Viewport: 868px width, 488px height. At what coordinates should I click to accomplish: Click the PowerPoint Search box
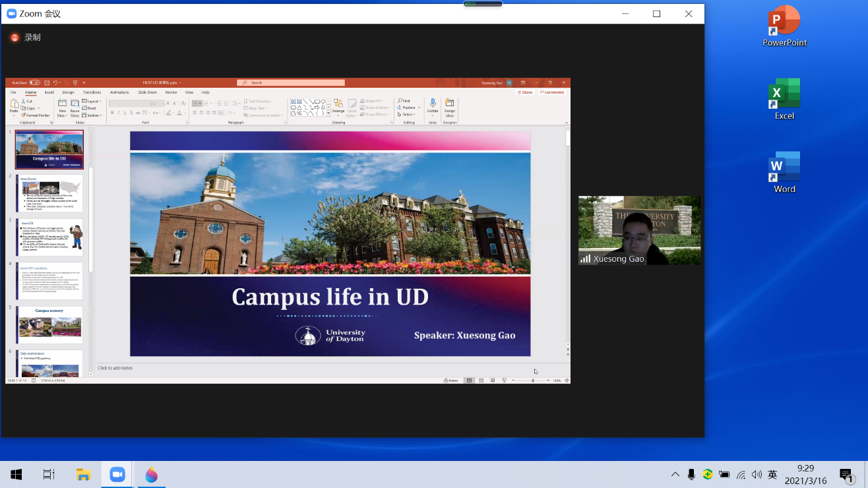(x=291, y=82)
